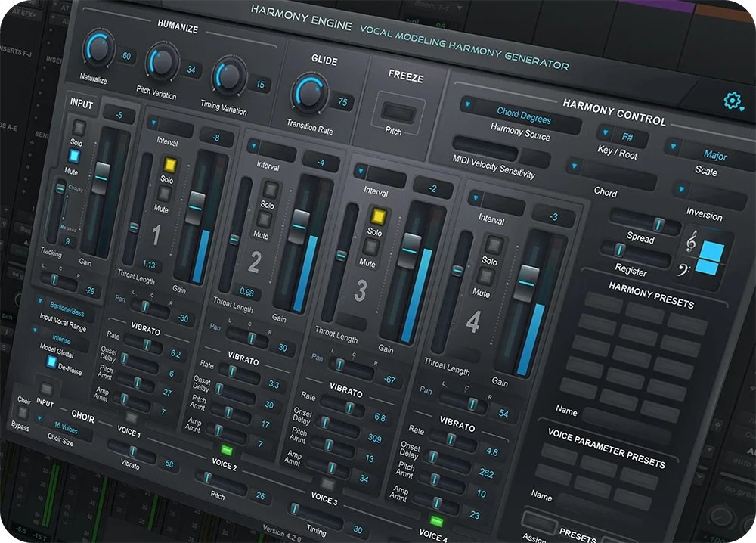Mute harmony voice 4
The width and height of the screenshot is (756, 543).
[x=485, y=276]
